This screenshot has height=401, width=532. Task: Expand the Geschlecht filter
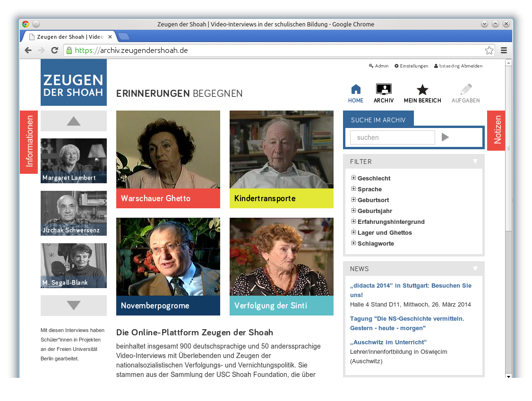tap(353, 178)
